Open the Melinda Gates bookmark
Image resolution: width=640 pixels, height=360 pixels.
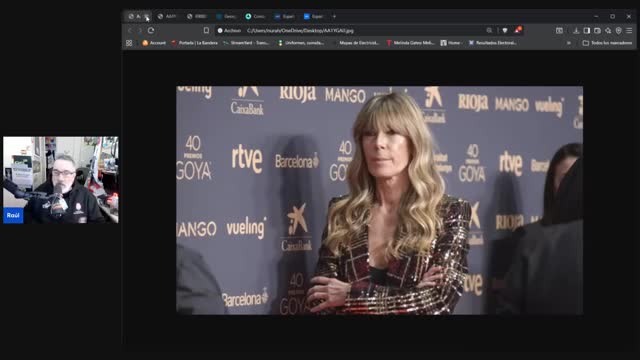pos(410,43)
